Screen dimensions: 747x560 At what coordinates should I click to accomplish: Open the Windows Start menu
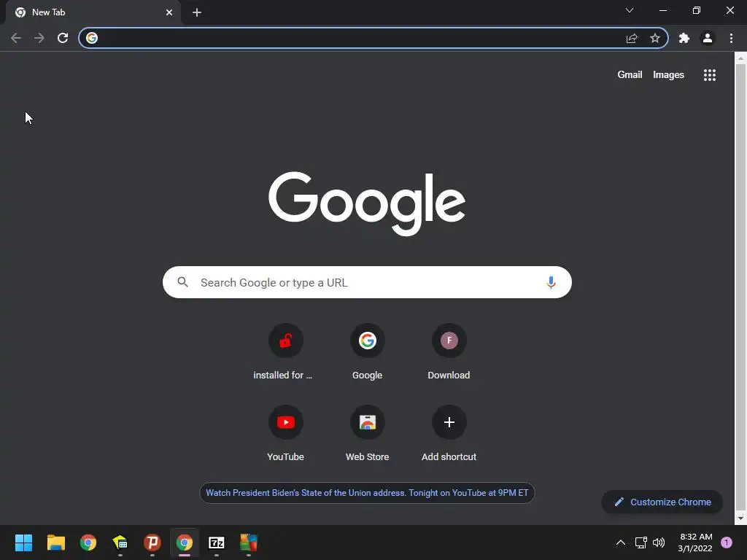tap(23, 542)
